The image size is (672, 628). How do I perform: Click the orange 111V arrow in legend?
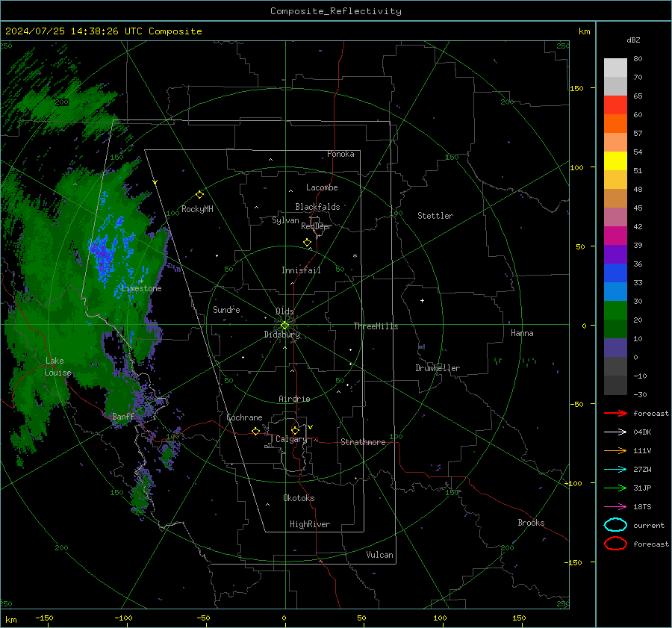[615, 450]
